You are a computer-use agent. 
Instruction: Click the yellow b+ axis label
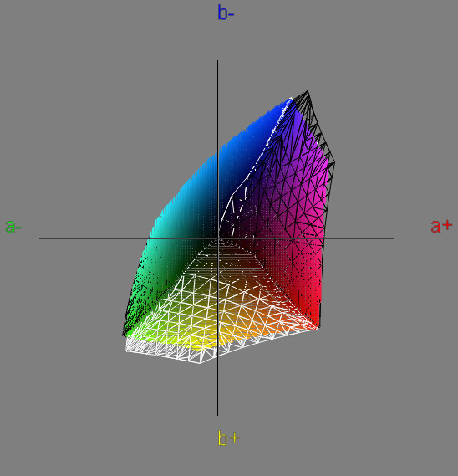228,438
